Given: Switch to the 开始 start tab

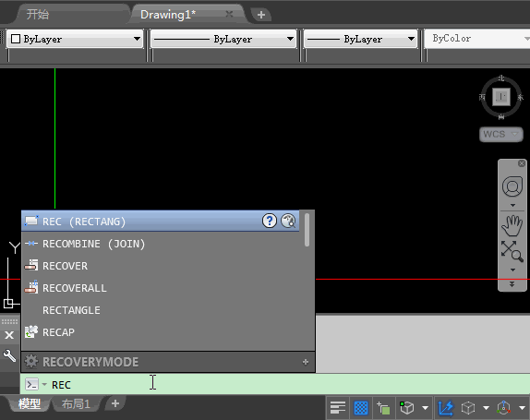Looking at the screenshot, I should tap(38, 15).
